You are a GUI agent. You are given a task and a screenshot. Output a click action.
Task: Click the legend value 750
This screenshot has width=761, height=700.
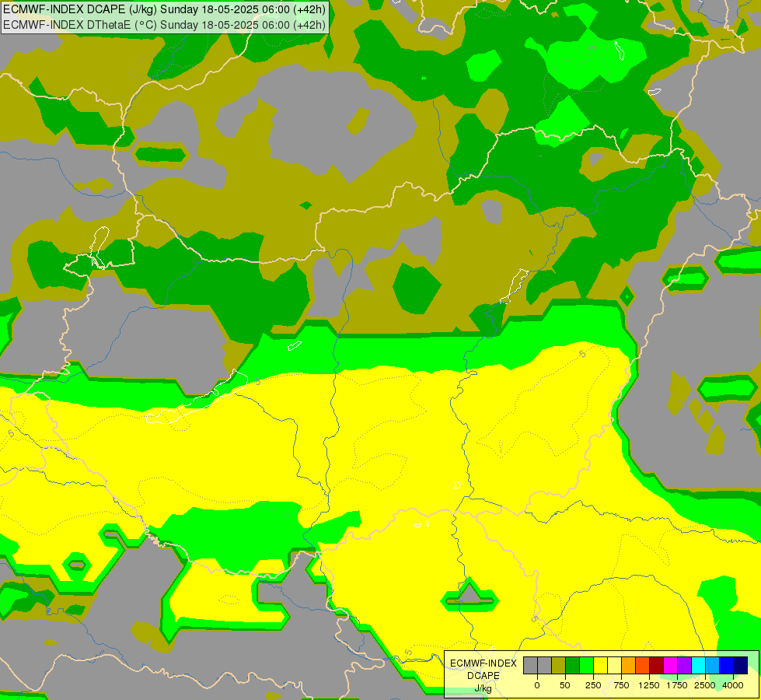621,685
